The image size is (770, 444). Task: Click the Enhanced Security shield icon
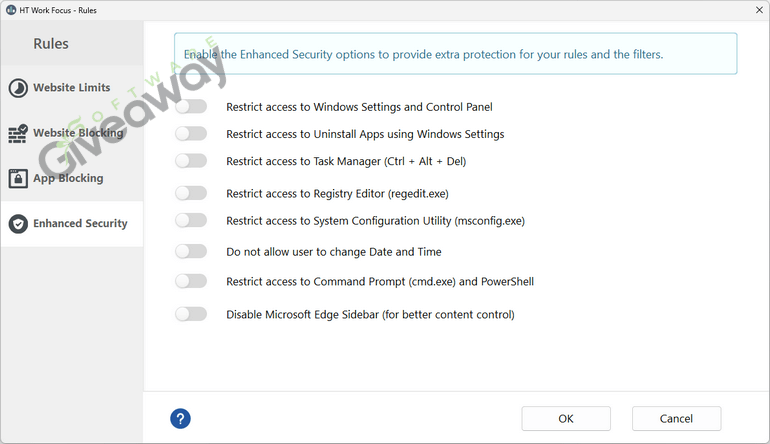[x=18, y=224]
